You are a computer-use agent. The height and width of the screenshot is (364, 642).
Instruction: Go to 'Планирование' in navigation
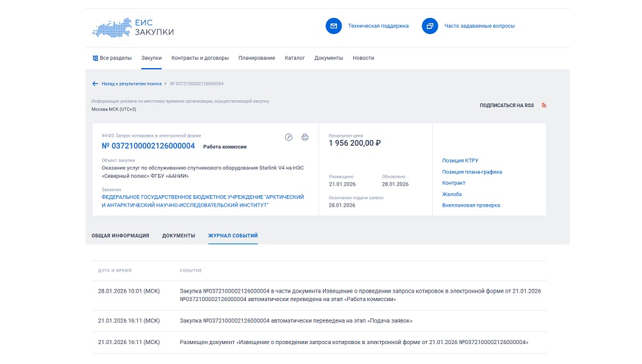point(257,58)
